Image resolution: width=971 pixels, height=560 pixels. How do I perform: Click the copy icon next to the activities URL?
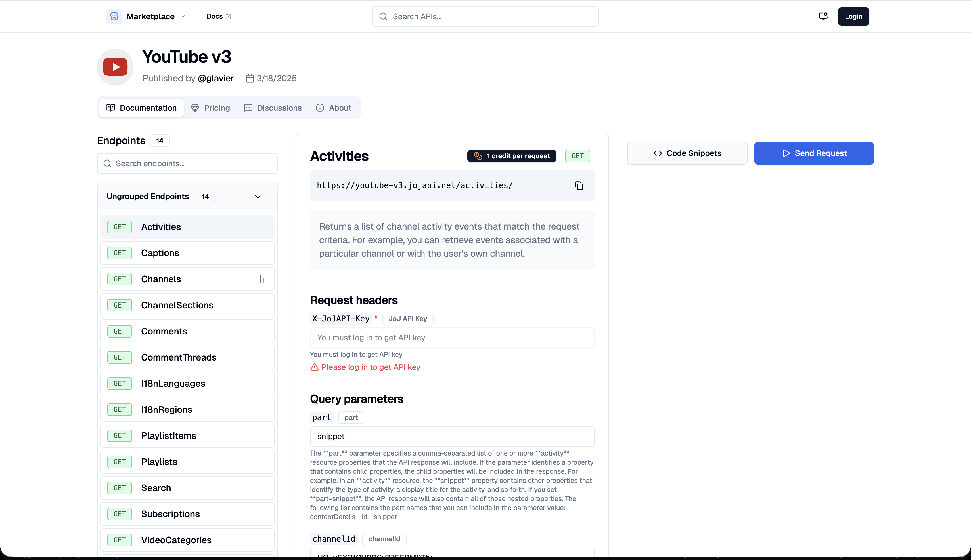578,185
